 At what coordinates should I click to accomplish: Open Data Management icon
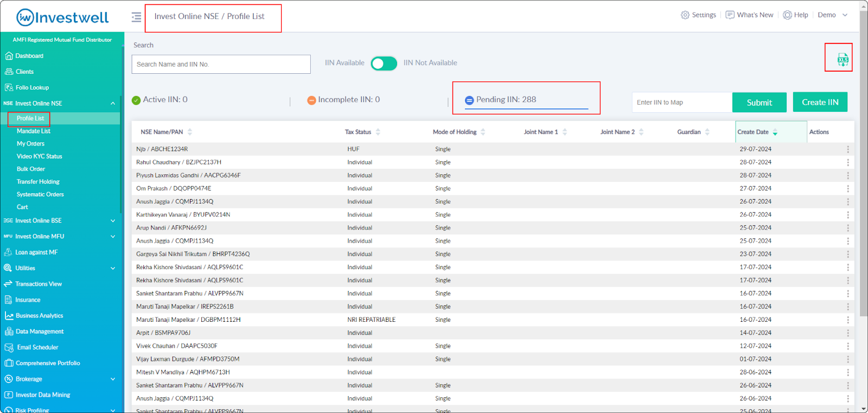click(9, 332)
